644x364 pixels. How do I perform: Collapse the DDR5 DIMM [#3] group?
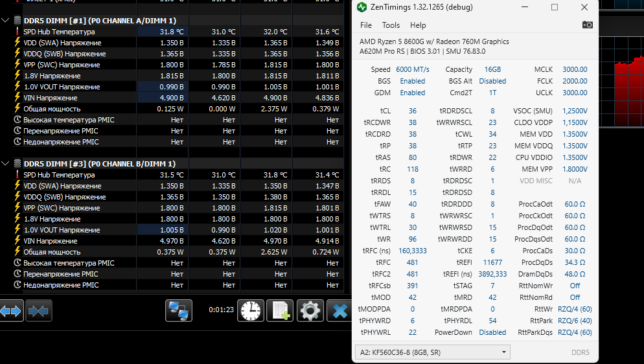[5, 163]
